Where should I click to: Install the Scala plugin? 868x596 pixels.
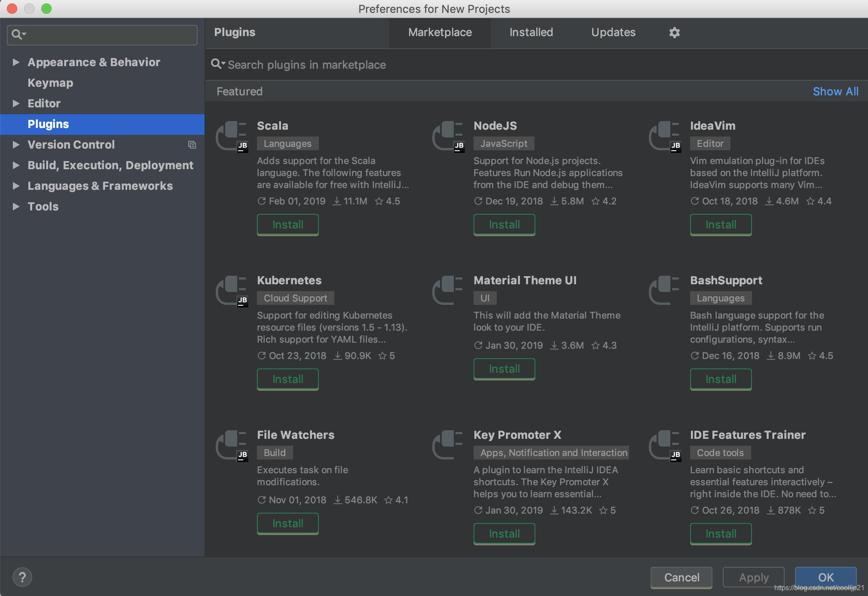(288, 225)
